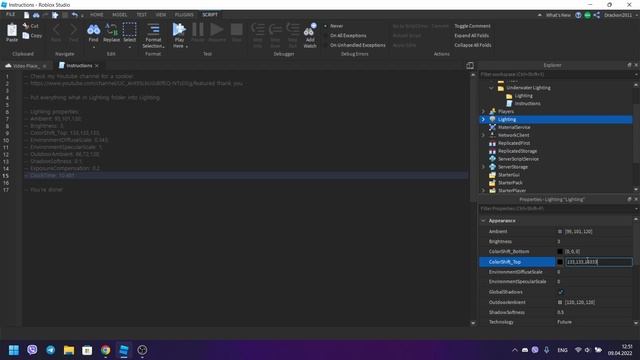Close the Instructions script tab
The width and height of the screenshot is (640, 360).
(x=97, y=66)
